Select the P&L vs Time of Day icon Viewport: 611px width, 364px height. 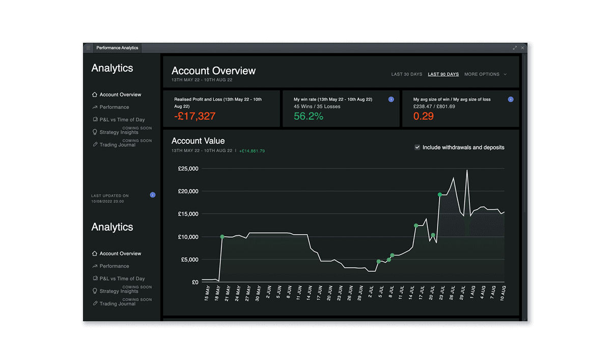[x=95, y=119]
